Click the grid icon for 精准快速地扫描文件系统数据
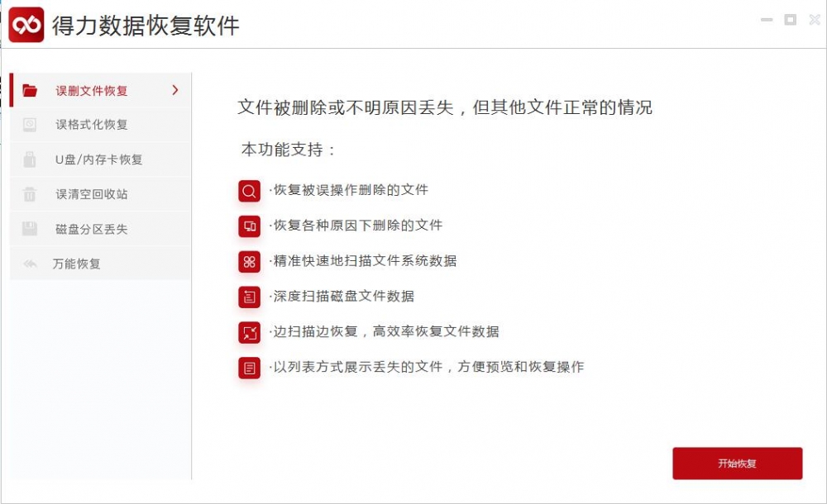Screen dimensions: 827x504 coord(249,261)
